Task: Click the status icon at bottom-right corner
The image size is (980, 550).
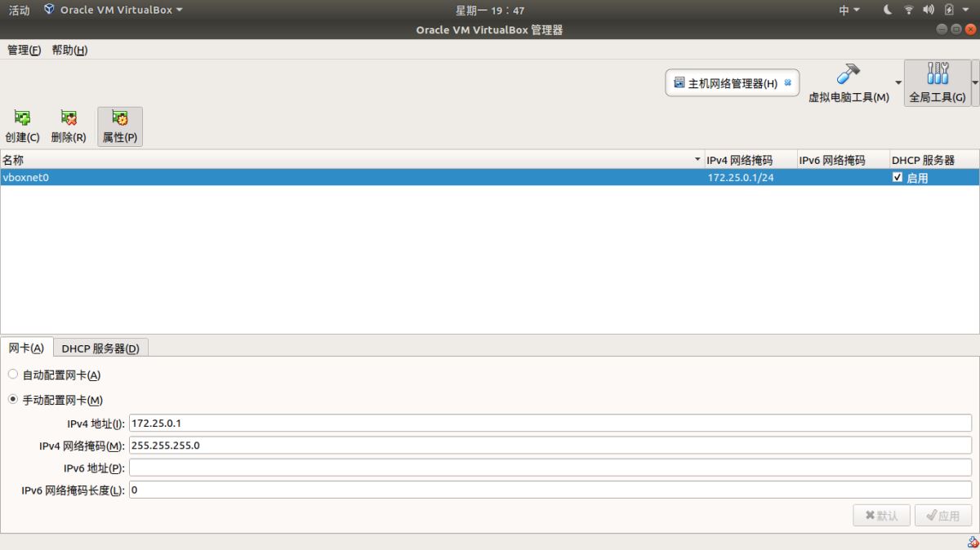Action: pos(972,542)
